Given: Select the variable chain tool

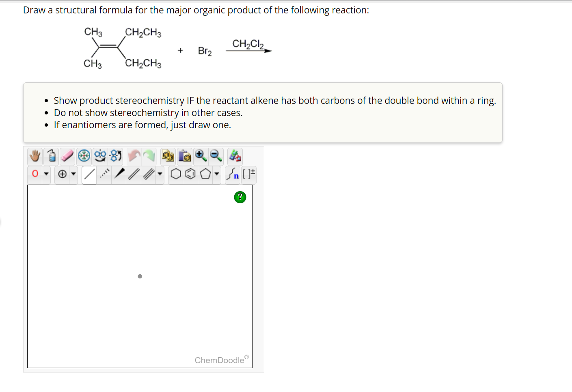Looking at the screenshot, I should (232, 174).
